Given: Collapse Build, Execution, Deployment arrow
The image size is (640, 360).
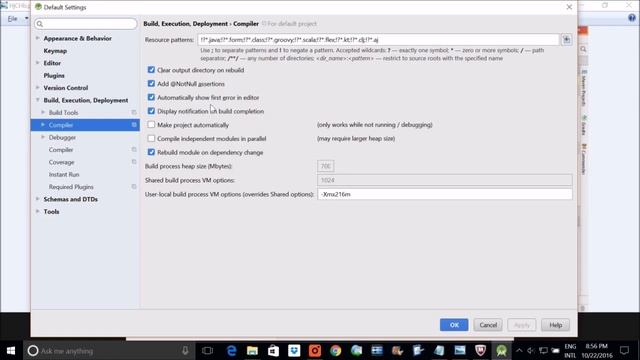Looking at the screenshot, I should click(38, 100).
